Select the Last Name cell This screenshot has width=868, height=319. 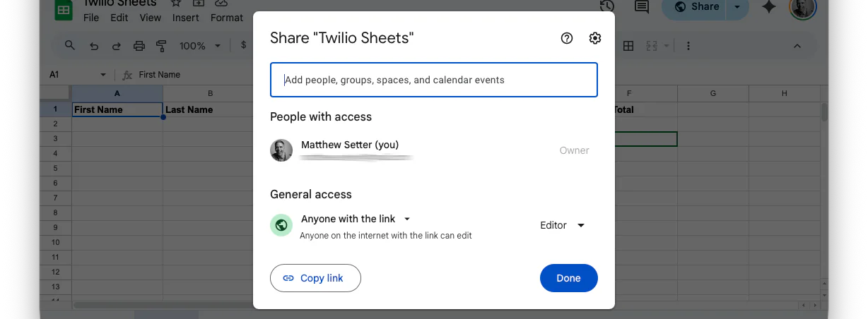click(208, 109)
